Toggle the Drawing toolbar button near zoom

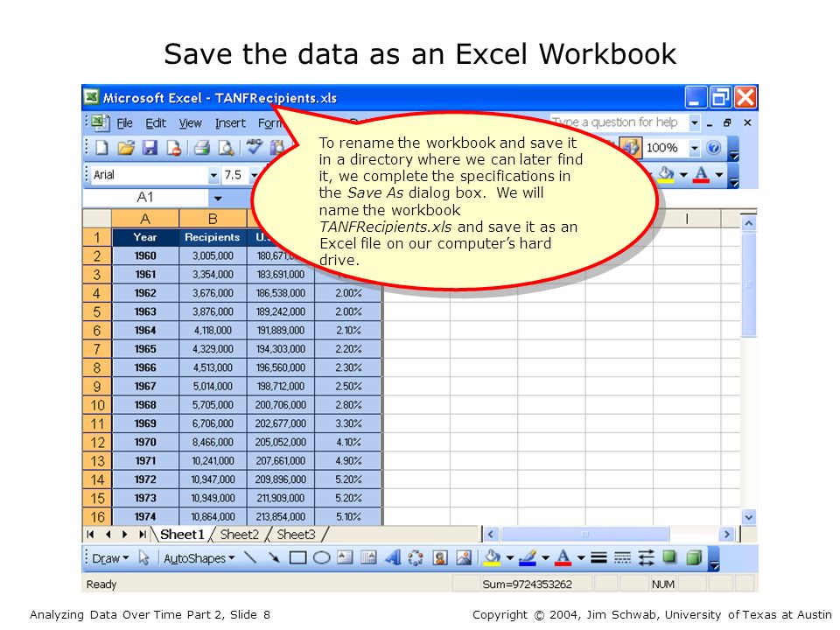[x=631, y=148]
